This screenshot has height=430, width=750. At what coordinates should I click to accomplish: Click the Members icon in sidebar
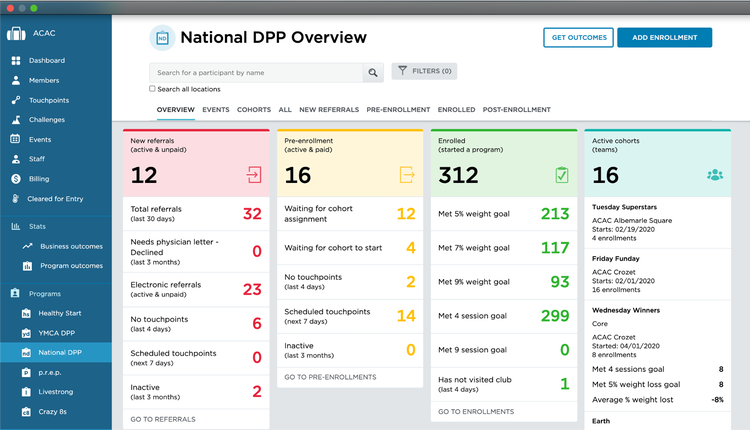tap(16, 80)
